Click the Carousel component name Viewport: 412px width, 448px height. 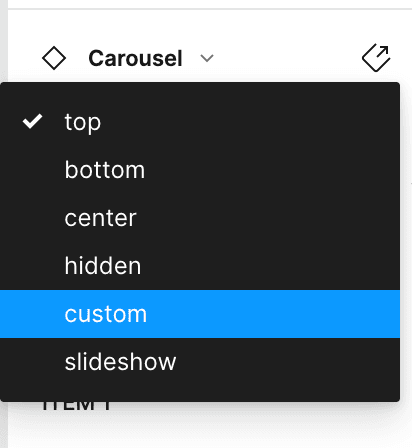tap(135, 58)
